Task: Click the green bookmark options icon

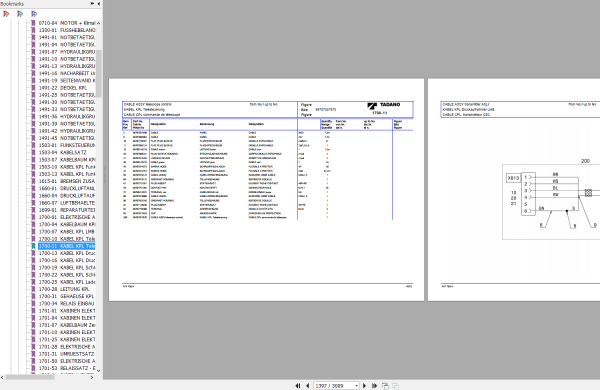Action: tap(20, 14)
